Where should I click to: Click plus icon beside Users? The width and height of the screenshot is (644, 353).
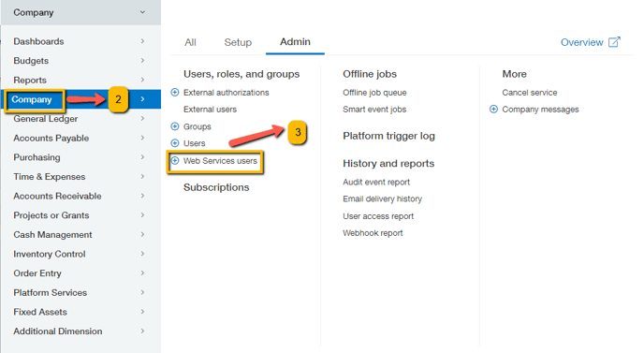[x=175, y=143]
